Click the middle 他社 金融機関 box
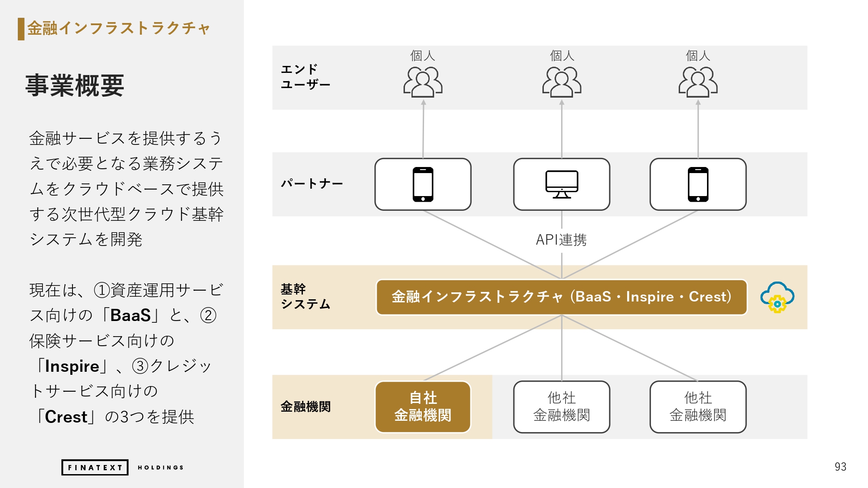Image resolution: width=868 pixels, height=488 pixels. pos(562,407)
